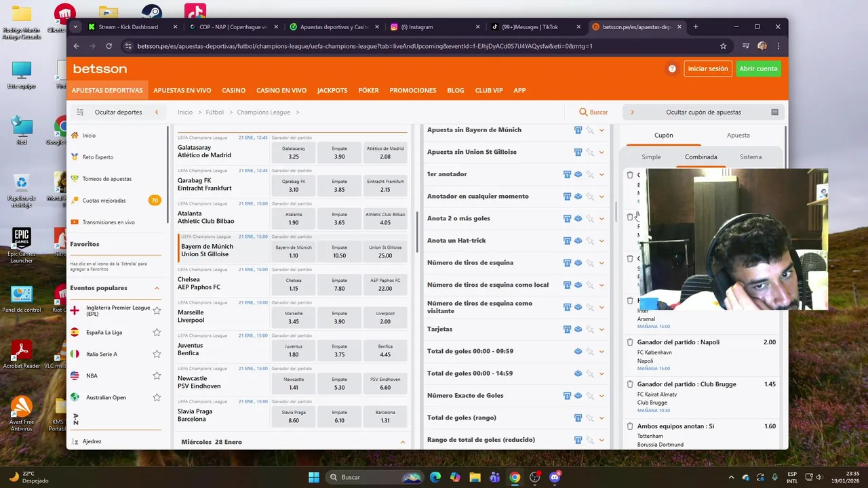Expand the Total de goles 00:00 - 14:59 market

pos(601,373)
